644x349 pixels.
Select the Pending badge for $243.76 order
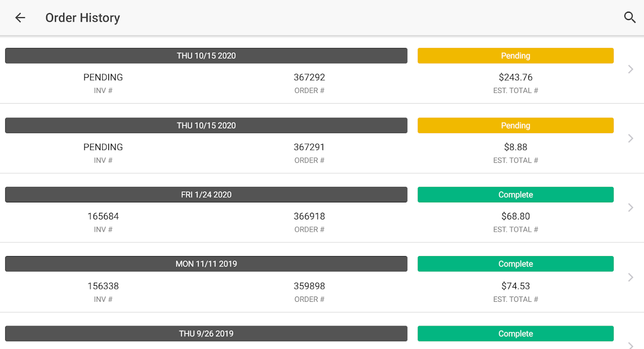(x=515, y=56)
